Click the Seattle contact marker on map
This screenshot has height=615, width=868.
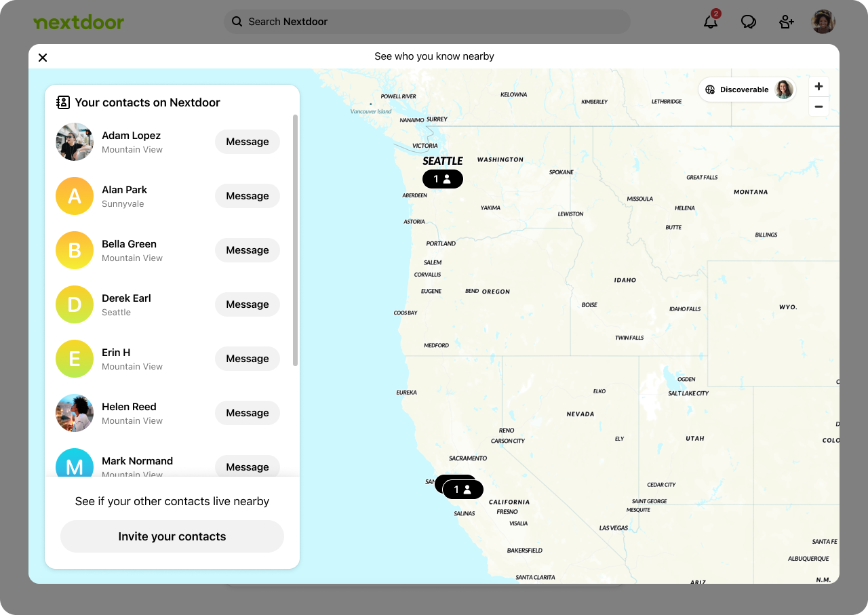point(442,179)
